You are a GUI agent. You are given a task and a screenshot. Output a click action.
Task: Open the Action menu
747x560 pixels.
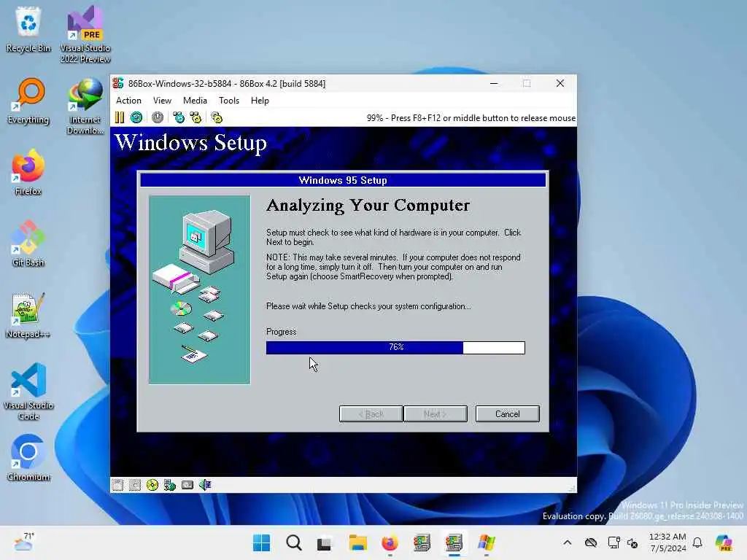tap(128, 101)
